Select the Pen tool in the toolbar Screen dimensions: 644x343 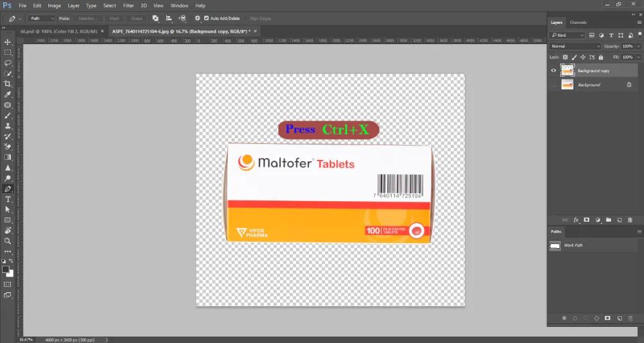coord(7,189)
